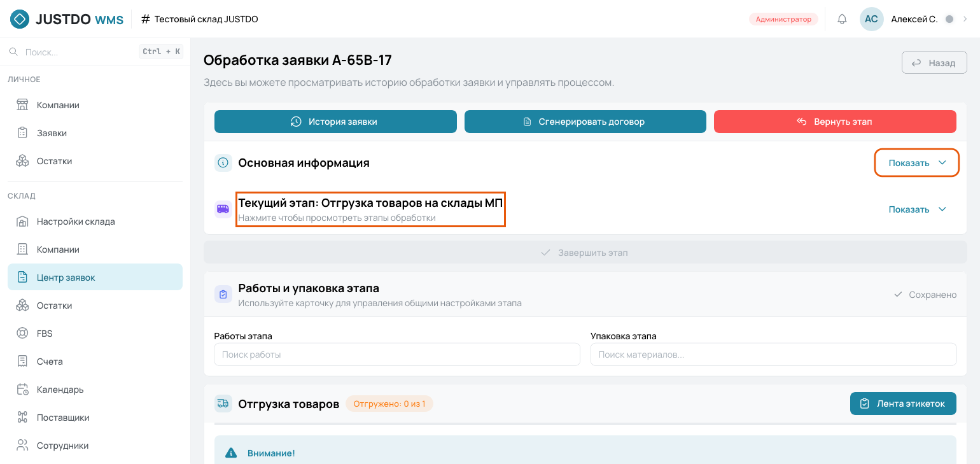Screen dimensions: 980x464
Task: Expand Текущий этап via Показать
Action: click(917, 209)
